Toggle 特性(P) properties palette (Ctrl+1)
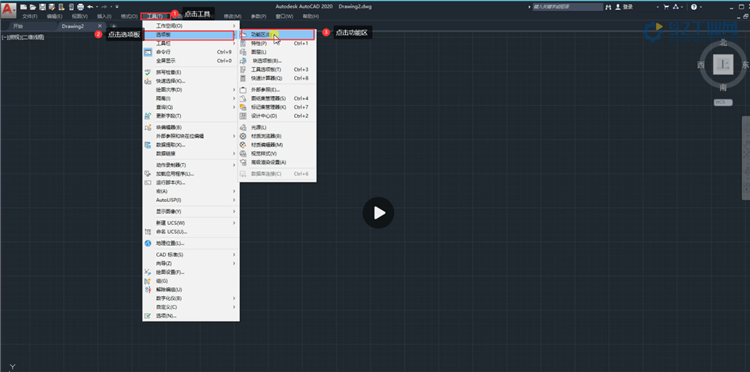Image resolution: width=750 pixels, height=372 pixels. pyautogui.click(x=277, y=43)
